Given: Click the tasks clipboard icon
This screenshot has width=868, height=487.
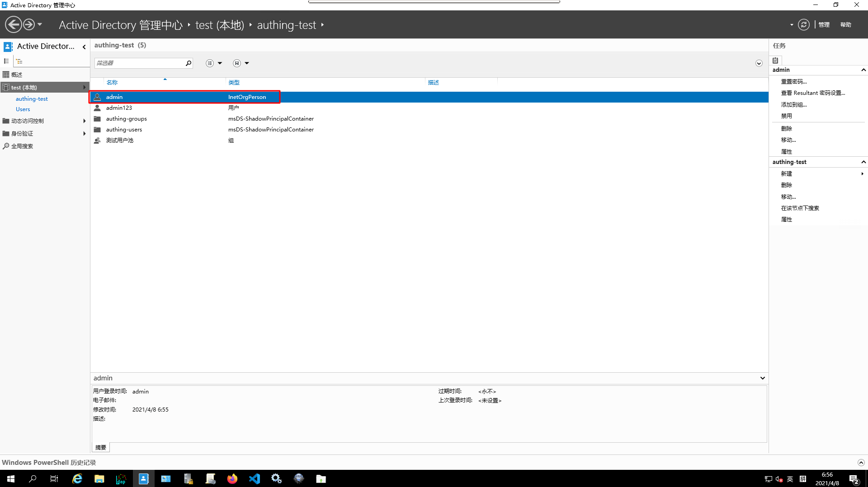Looking at the screenshot, I should 775,60.
